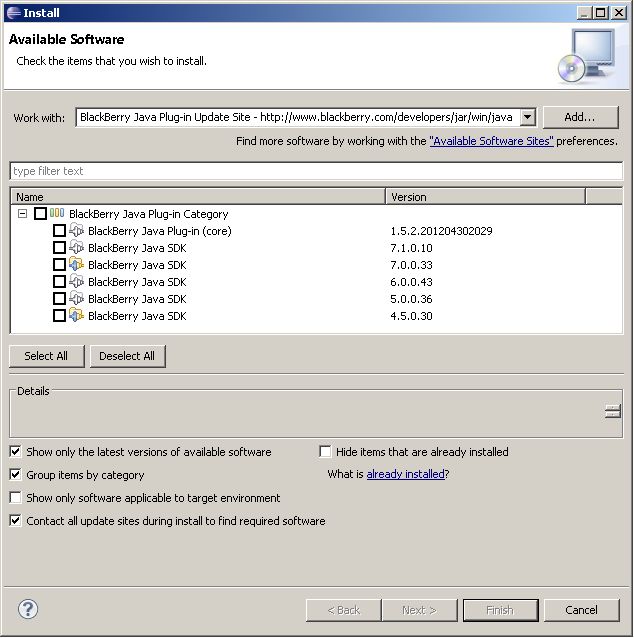This screenshot has width=634, height=638.
Task: Toggle Show only the latest versions checkbox
Action: click(15, 451)
